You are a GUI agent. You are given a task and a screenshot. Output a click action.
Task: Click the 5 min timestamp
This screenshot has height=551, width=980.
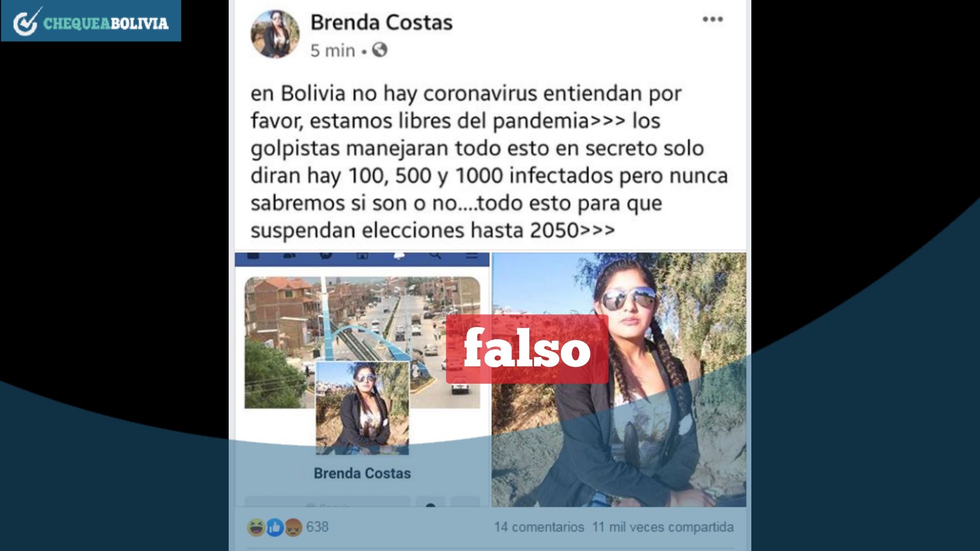tap(333, 51)
